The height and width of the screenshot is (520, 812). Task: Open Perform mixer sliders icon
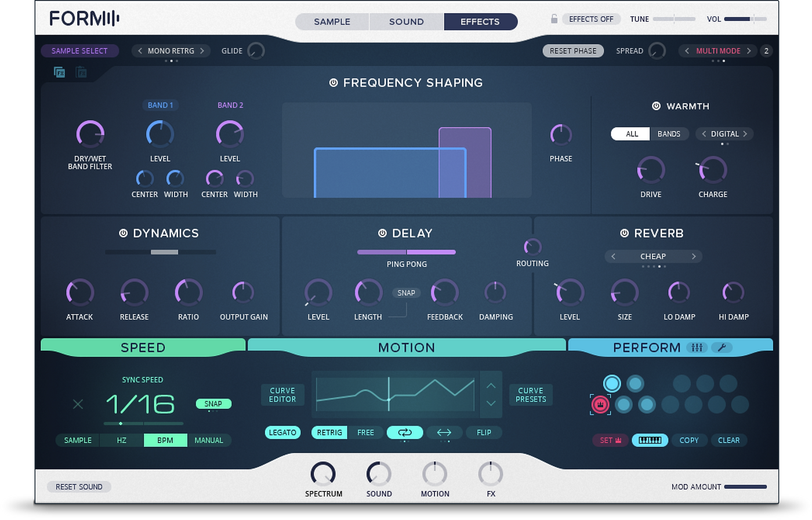tap(697, 347)
